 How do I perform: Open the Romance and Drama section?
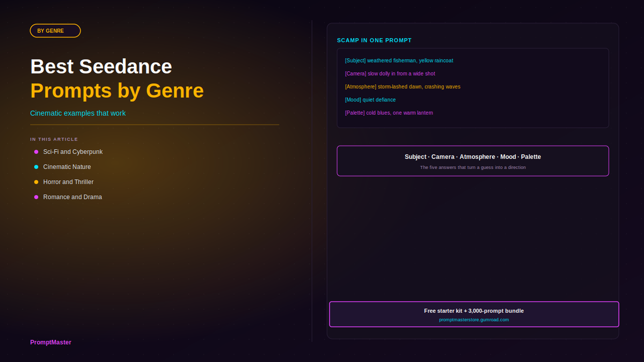coord(72,197)
